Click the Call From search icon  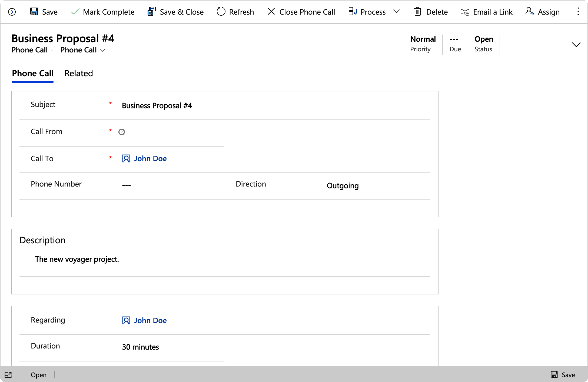click(122, 132)
